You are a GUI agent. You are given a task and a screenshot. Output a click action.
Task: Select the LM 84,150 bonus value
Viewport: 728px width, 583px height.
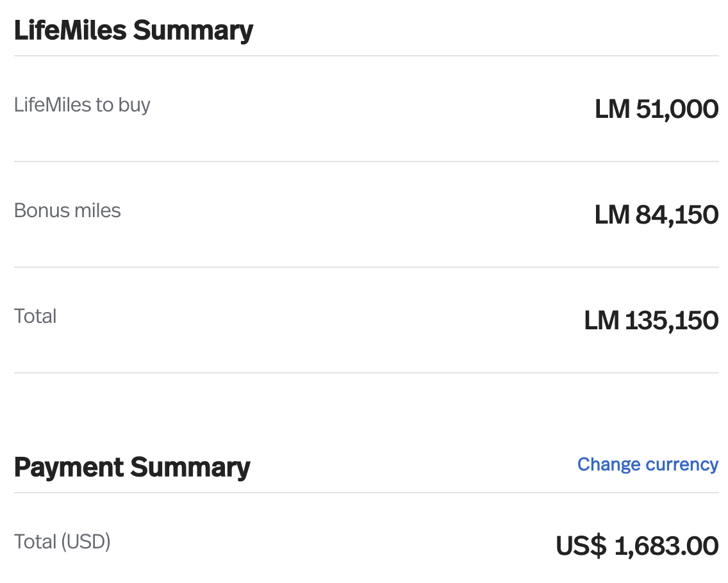656,215
